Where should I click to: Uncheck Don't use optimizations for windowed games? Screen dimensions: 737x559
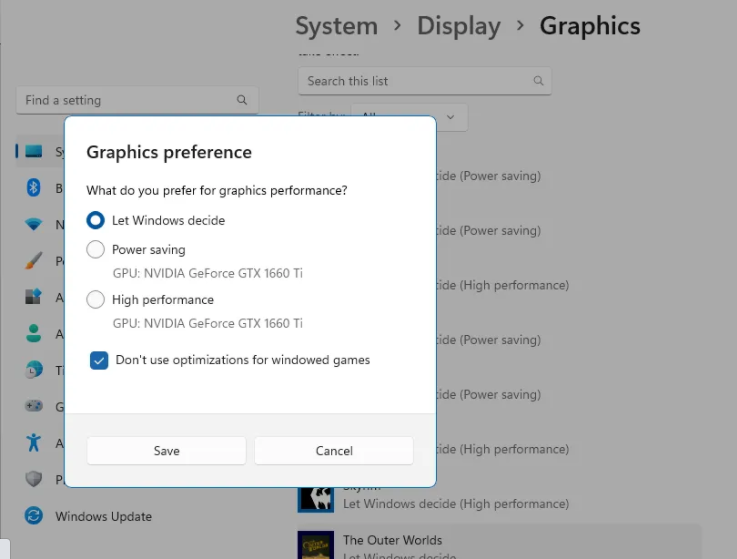click(99, 361)
